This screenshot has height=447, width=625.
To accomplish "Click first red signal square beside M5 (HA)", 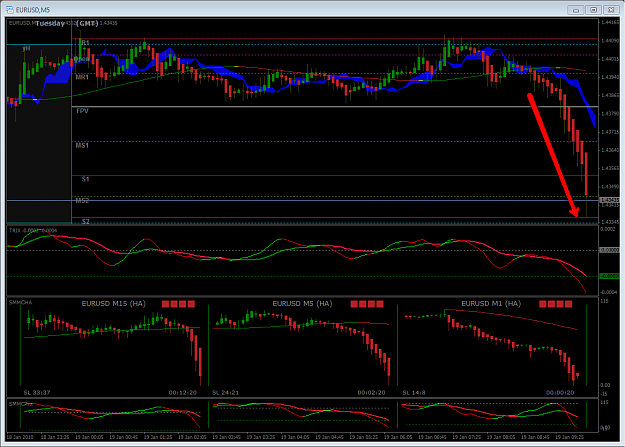I will [354, 304].
